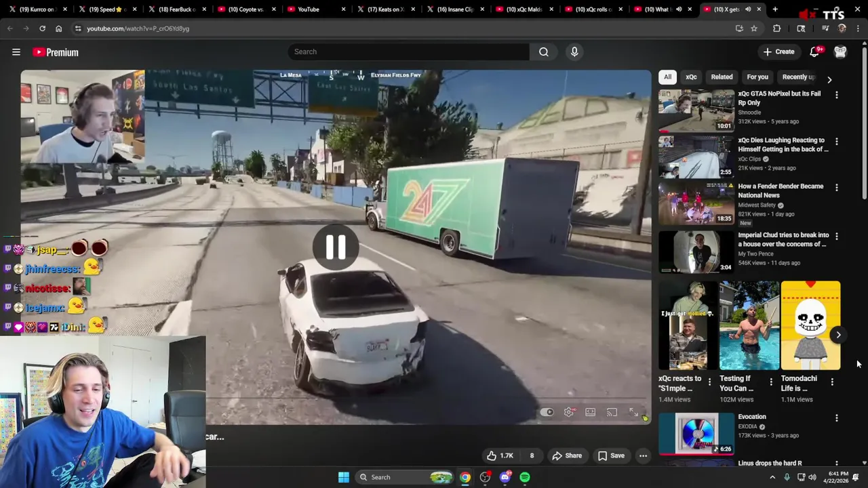Open xQc GTA5 NoPixel Fail Rp video

779,98
